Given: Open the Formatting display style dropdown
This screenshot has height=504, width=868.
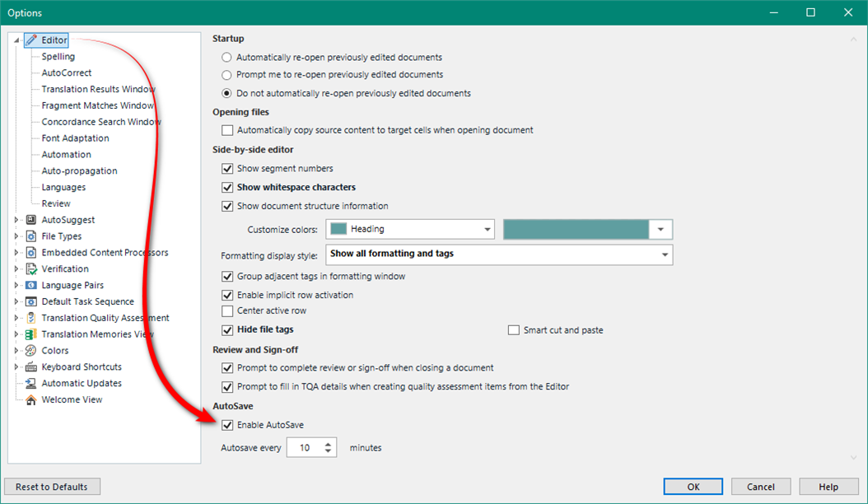Looking at the screenshot, I should pos(664,254).
